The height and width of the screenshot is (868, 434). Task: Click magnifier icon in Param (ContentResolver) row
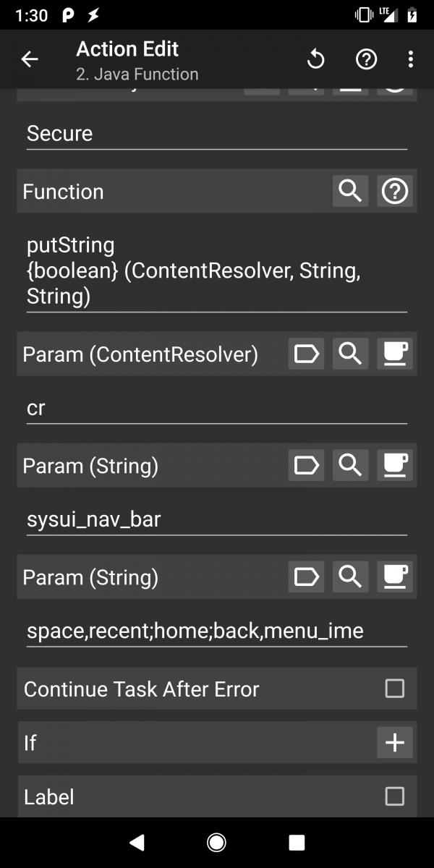pos(350,354)
